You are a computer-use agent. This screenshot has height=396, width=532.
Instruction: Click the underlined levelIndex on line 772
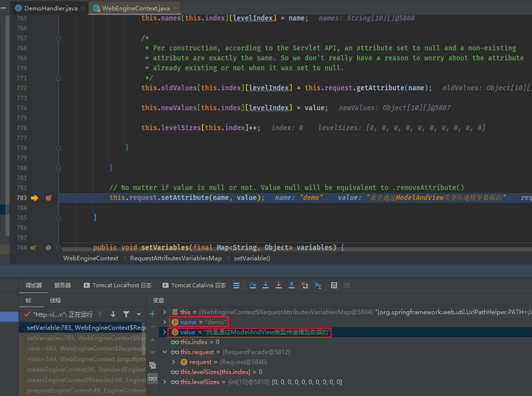tap(269, 88)
